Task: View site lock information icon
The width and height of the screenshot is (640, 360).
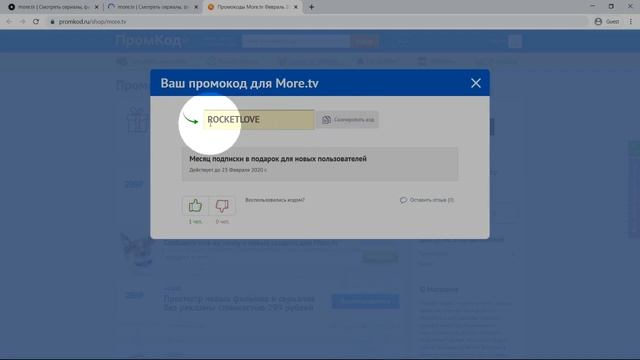Action: [x=52, y=22]
